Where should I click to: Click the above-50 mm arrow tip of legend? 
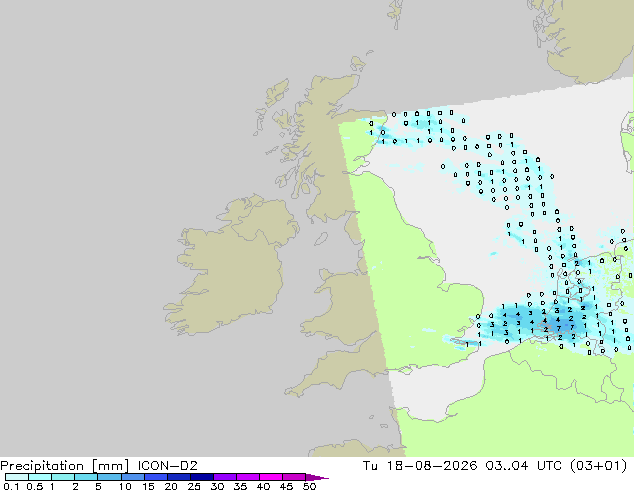click(317, 477)
